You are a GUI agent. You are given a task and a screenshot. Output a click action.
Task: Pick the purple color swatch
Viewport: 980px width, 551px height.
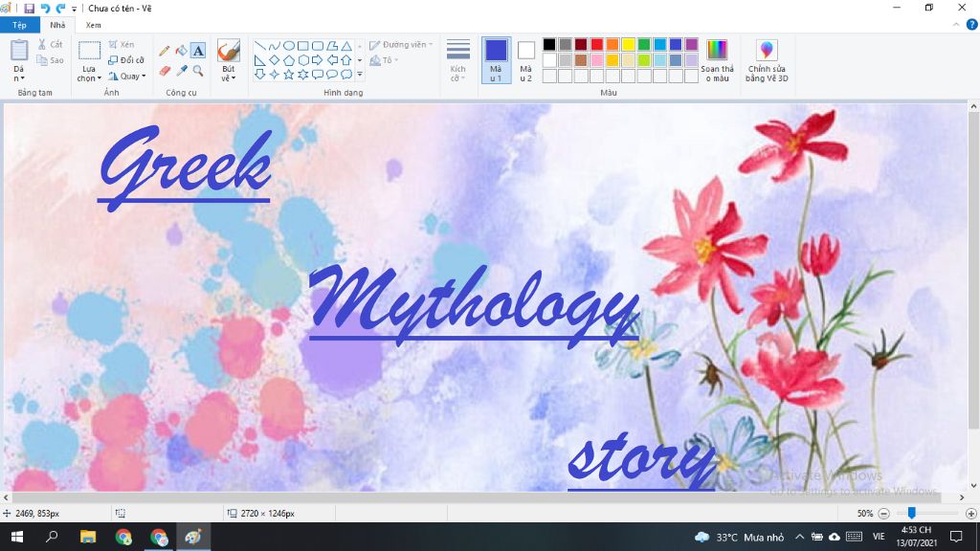(691, 44)
